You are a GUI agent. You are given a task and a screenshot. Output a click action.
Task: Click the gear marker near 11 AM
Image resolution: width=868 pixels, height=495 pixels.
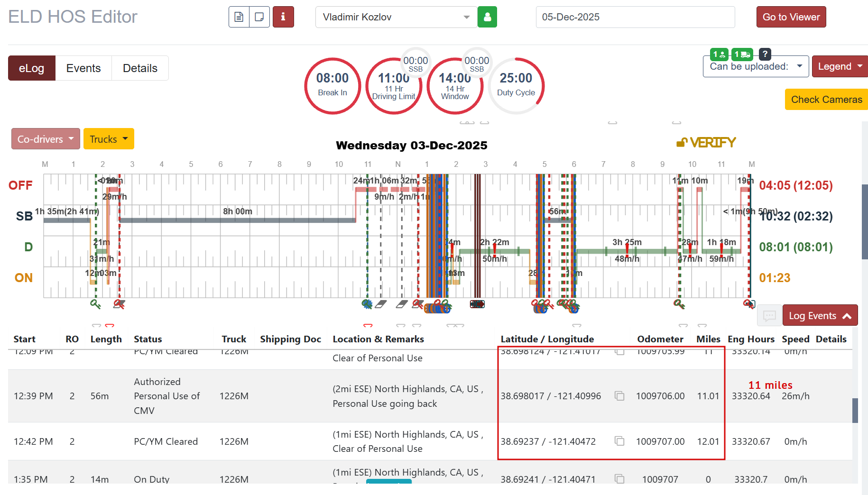coord(367,304)
